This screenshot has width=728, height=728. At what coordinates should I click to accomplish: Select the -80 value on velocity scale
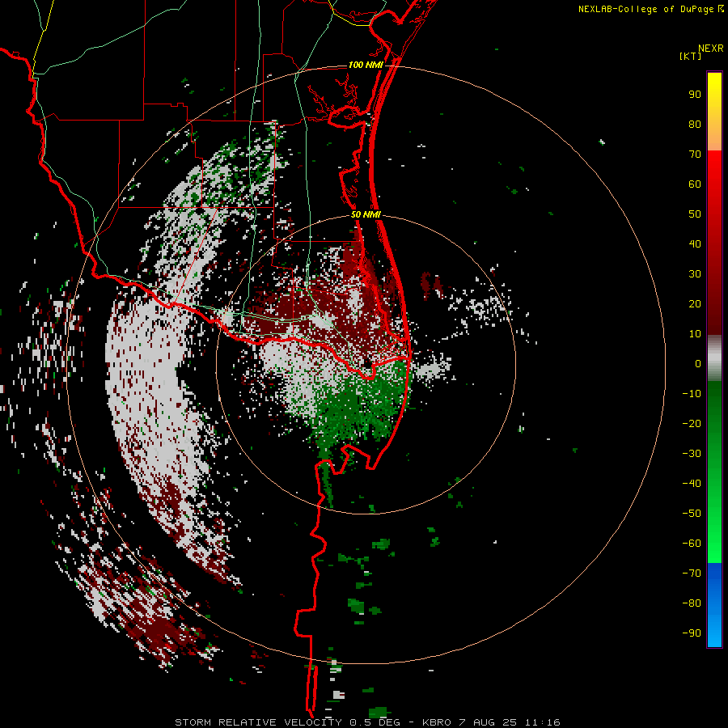692,603
